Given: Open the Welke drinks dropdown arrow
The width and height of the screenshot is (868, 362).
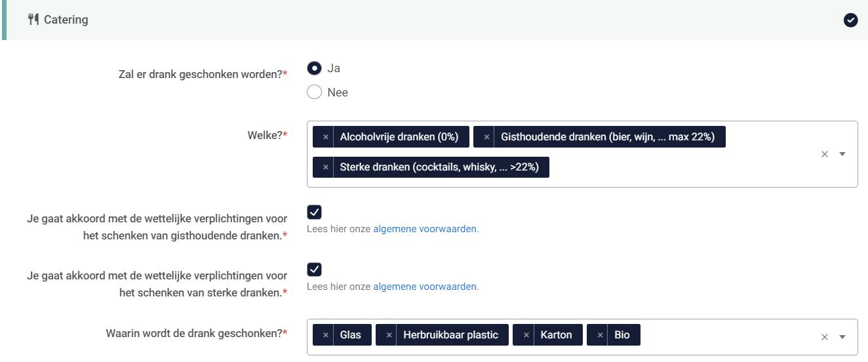Looking at the screenshot, I should pyautogui.click(x=842, y=154).
